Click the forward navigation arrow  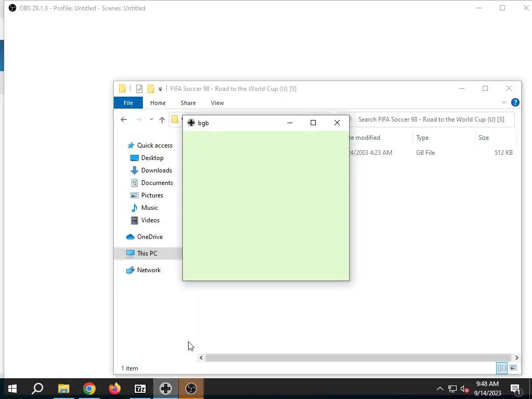click(139, 119)
